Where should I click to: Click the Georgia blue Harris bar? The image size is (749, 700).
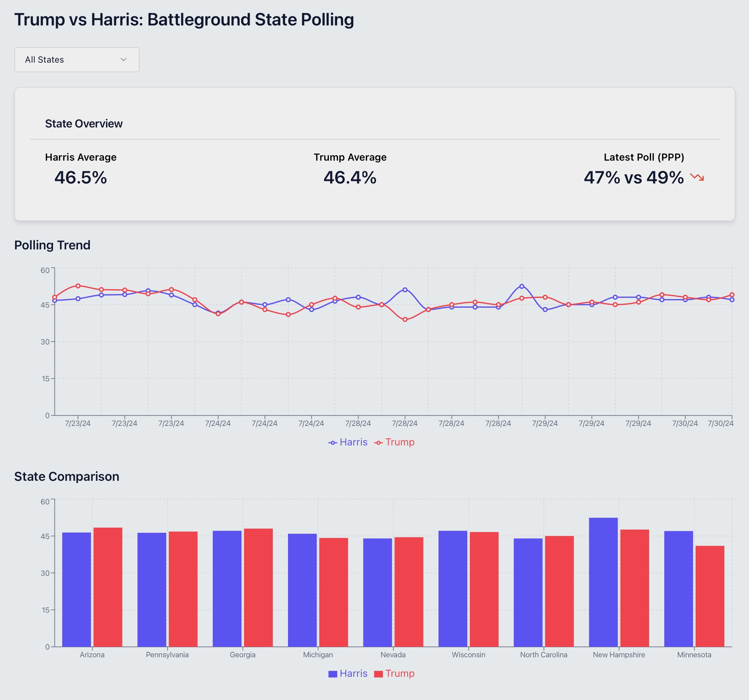[x=227, y=589]
